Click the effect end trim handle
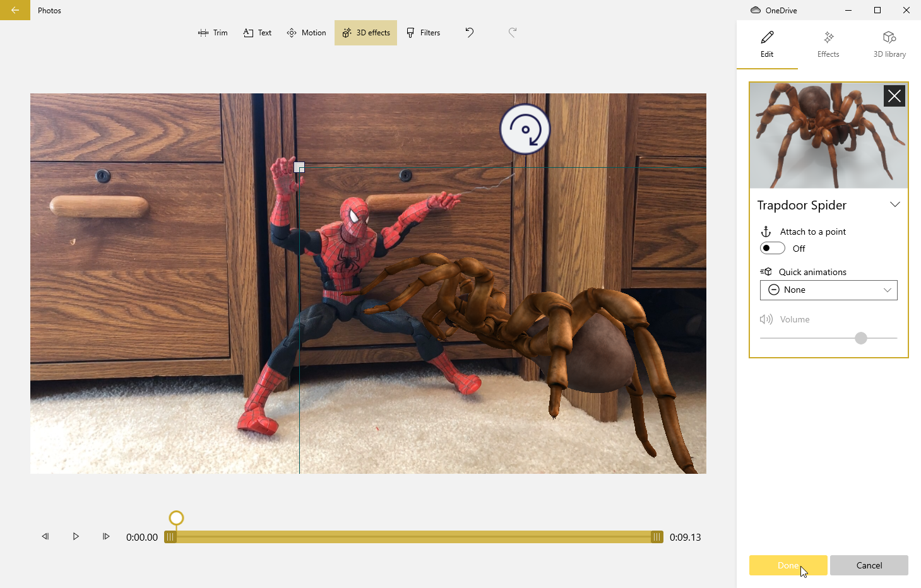This screenshot has width=921, height=588. click(x=657, y=537)
